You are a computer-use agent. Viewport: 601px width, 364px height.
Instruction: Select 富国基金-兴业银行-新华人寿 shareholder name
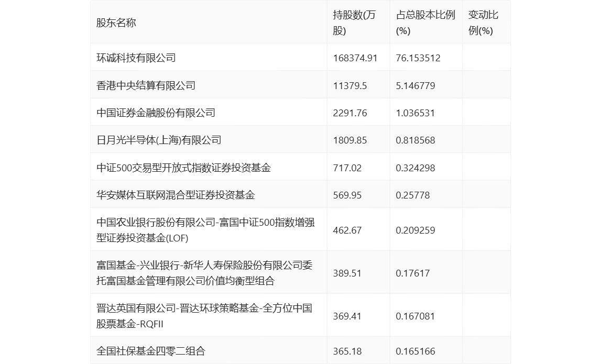(204, 273)
